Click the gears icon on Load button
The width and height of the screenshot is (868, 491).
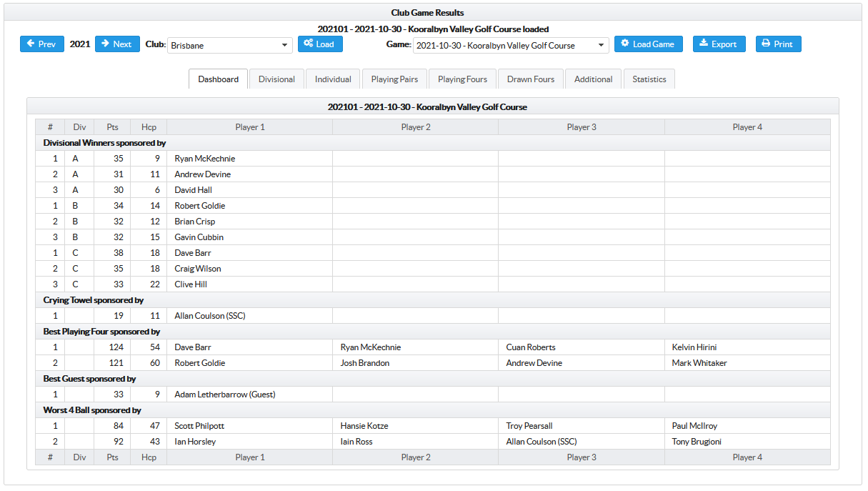click(308, 44)
